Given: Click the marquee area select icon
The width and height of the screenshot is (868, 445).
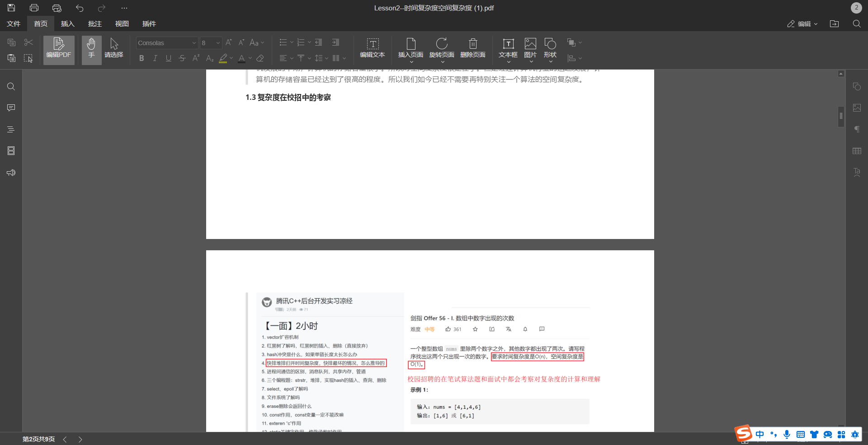Looking at the screenshot, I should pyautogui.click(x=28, y=58).
